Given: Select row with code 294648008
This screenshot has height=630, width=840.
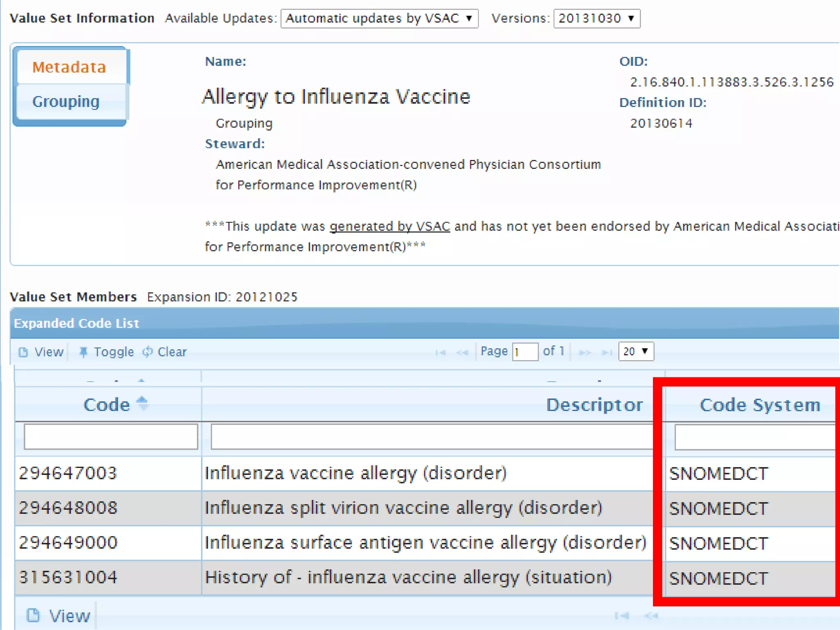Looking at the screenshot, I should point(68,508).
